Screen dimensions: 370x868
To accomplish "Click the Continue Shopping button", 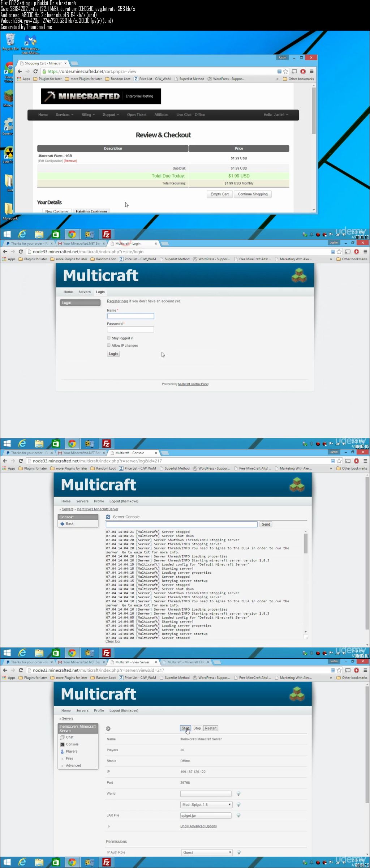I will pyautogui.click(x=253, y=194).
